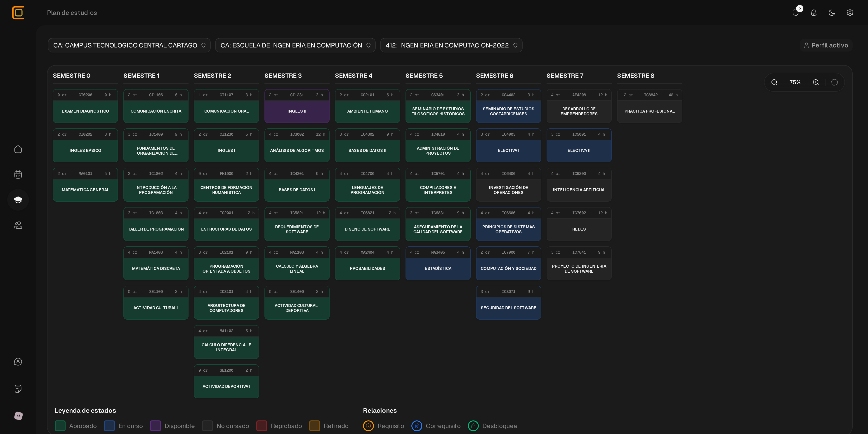Expand the Campus Tecnologico Central Cartago dropdown
Viewport: 868px width, 434px height.
pos(129,45)
